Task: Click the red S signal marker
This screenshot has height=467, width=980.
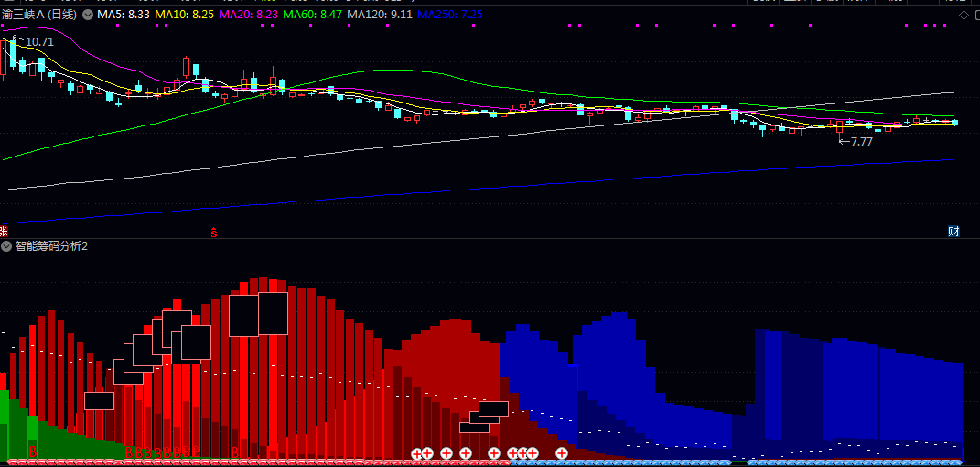Action: tap(214, 233)
